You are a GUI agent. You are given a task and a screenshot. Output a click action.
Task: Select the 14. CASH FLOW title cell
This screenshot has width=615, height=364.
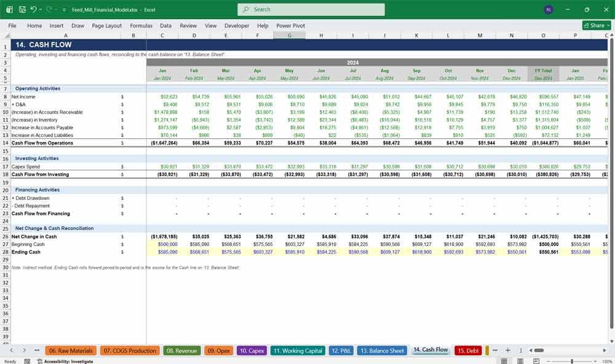point(44,45)
